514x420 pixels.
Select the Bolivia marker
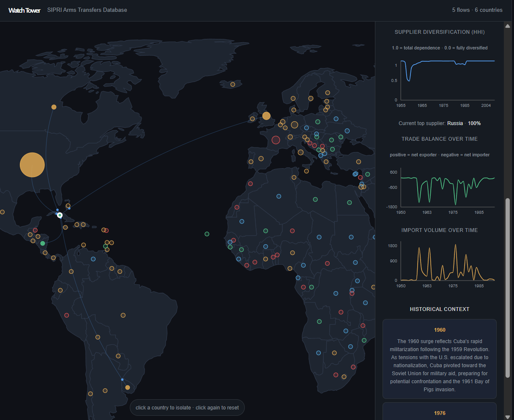(98, 337)
